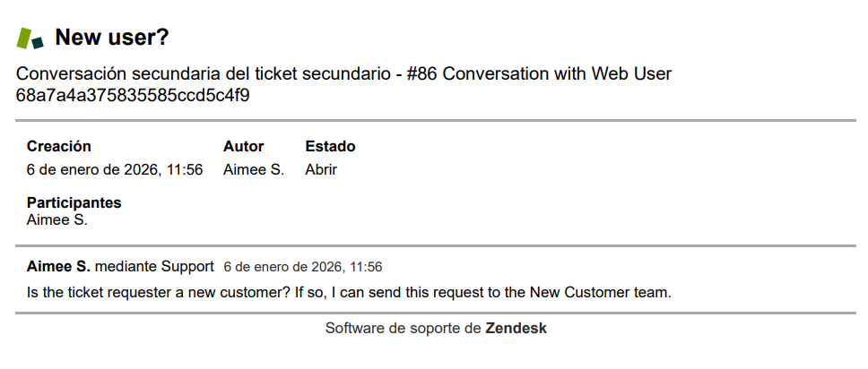Screen dimensions: 868x369
Task: Click the "Autor" column header
Action: pyautogui.click(x=243, y=146)
